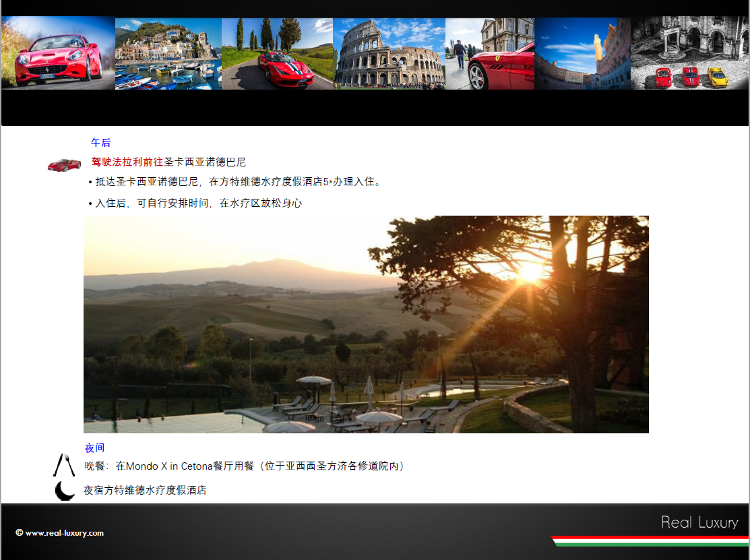750x560 pixels.
Task: Click the 午后 heading
Action: (101, 142)
